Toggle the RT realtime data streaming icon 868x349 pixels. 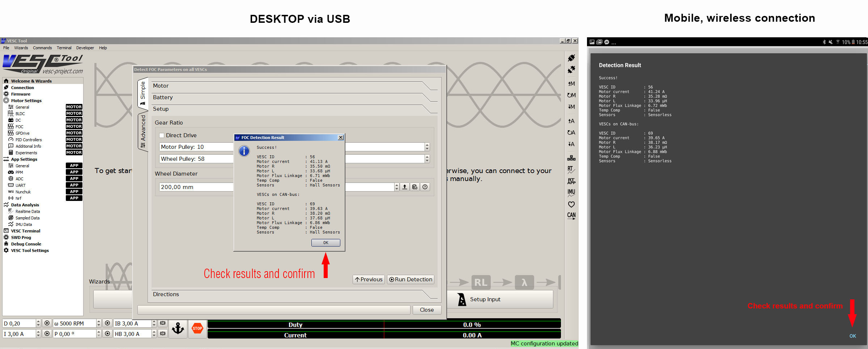(571, 169)
